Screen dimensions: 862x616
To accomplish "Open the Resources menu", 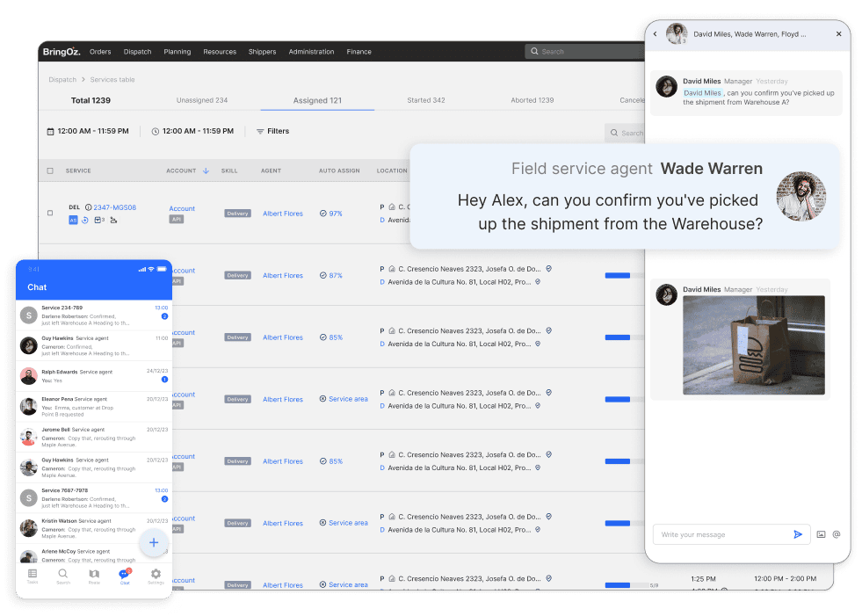I will pyautogui.click(x=220, y=52).
